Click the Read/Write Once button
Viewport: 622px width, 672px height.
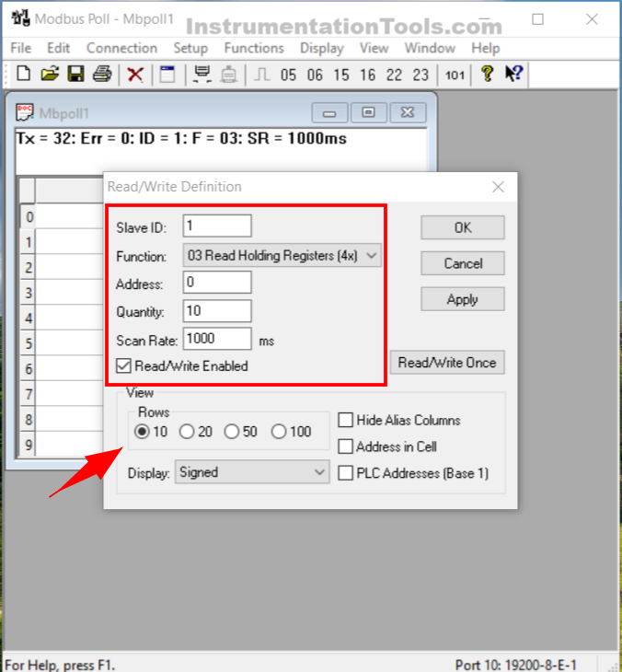(x=447, y=363)
